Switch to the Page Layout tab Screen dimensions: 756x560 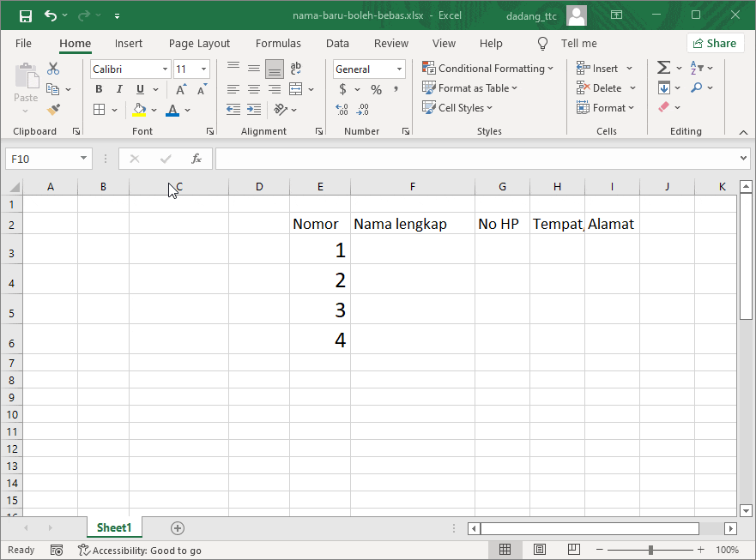tap(199, 43)
